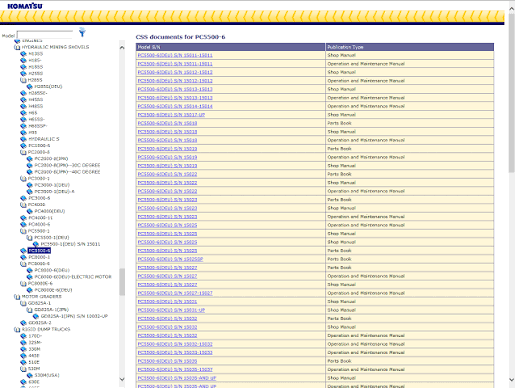This screenshot has height=388, width=515.
Task: Collapse the GD825A-1 folder node
Action: coord(23,303)
